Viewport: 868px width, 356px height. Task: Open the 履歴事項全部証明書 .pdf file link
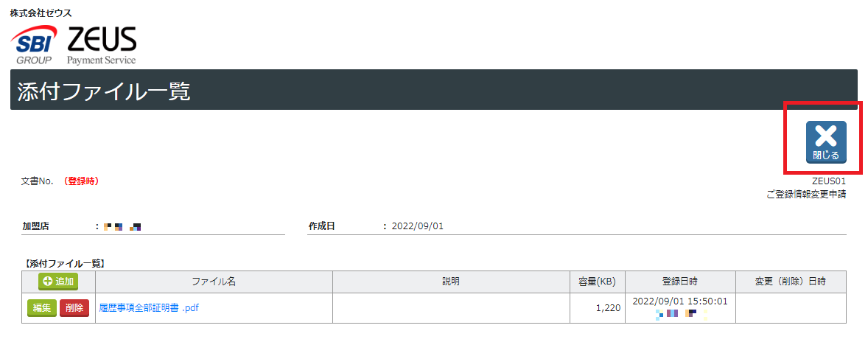click(149, 308)
